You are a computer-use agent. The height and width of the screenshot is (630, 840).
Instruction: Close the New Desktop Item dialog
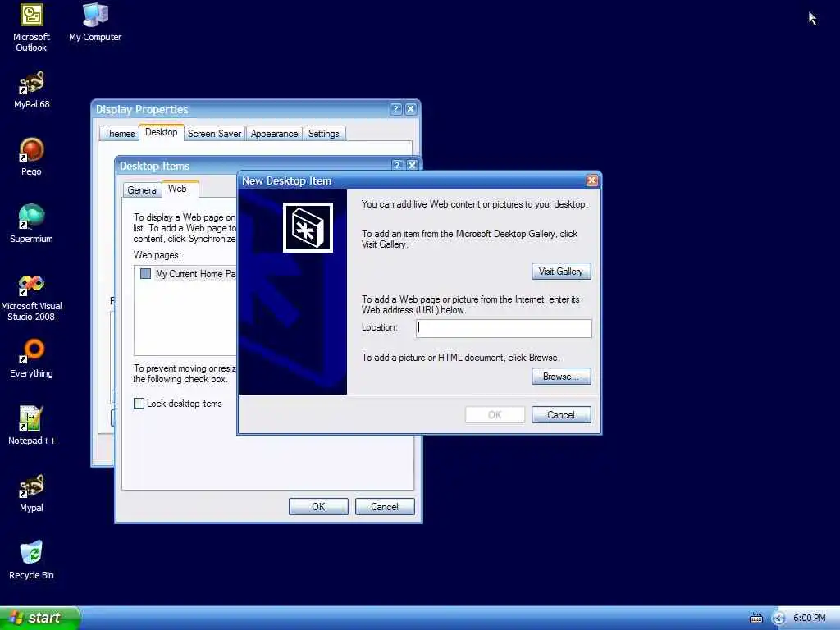[x=592, y=180]
